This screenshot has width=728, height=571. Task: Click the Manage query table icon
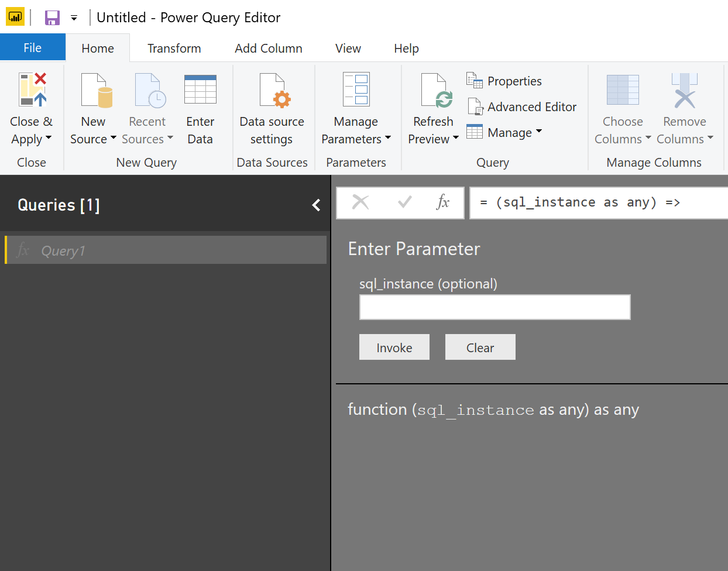475,132
